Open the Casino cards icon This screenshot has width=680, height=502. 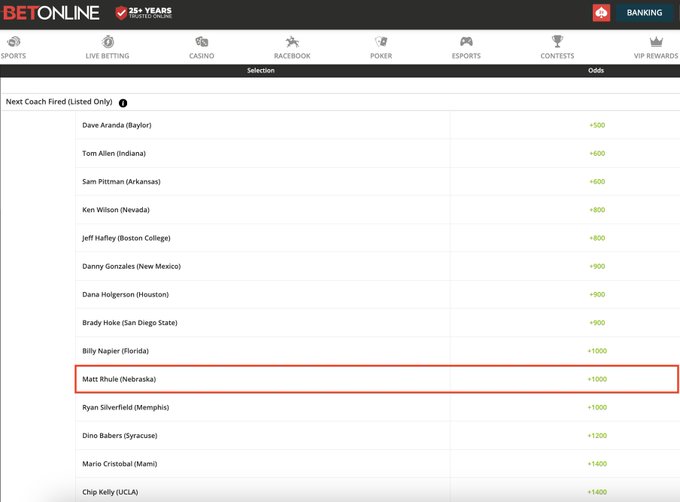(202, 42)
